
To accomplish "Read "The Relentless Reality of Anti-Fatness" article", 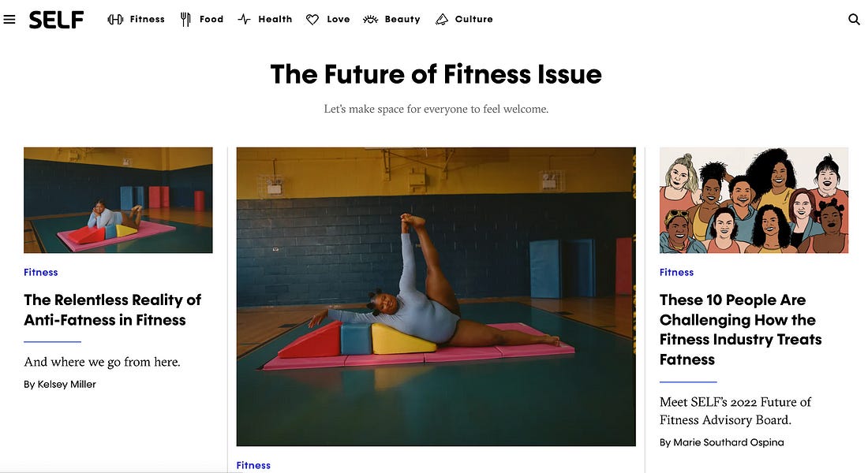I will (x=113, y=310).
